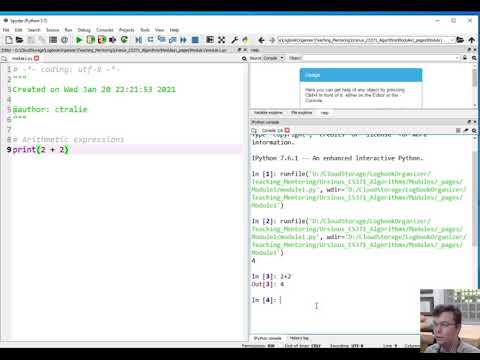Run cell and advance icon

(102, 40)
